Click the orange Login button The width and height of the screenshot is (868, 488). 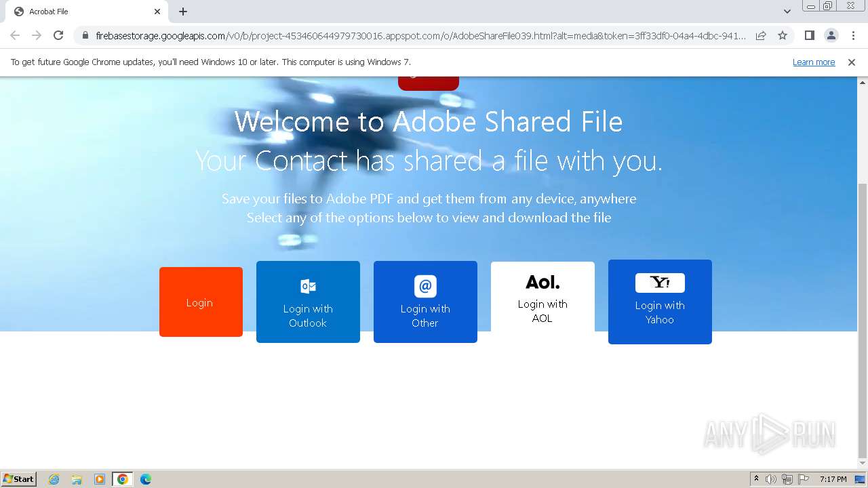tap(201, 302)
